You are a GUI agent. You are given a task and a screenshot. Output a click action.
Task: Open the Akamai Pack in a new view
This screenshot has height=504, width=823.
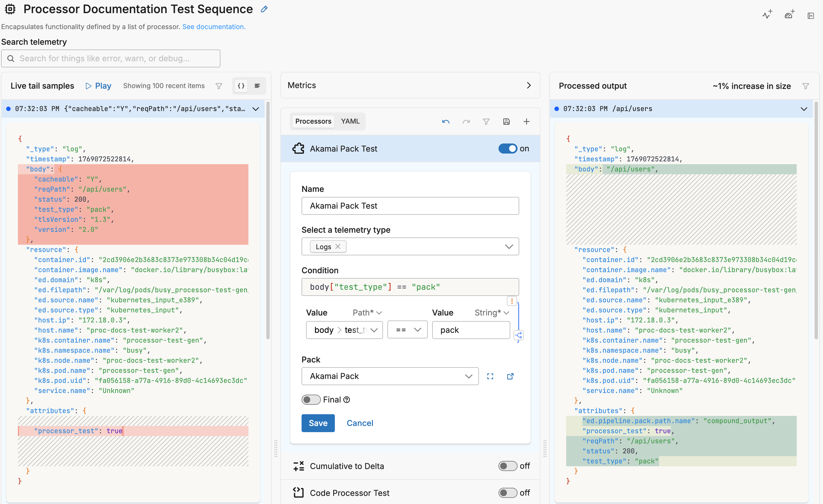pos(510,376)
